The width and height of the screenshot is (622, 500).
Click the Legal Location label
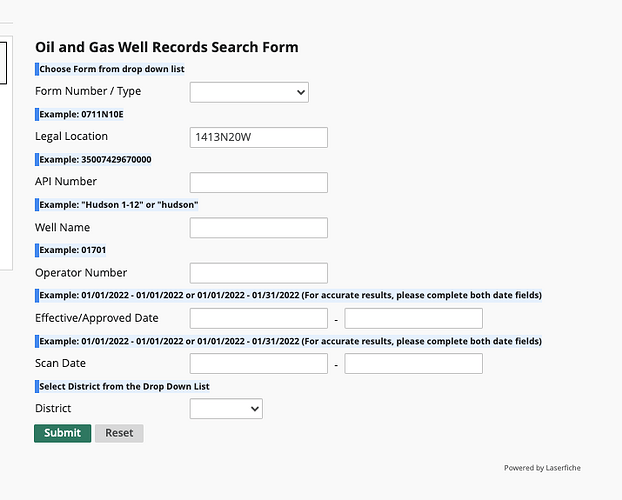[x=71, y=136]
